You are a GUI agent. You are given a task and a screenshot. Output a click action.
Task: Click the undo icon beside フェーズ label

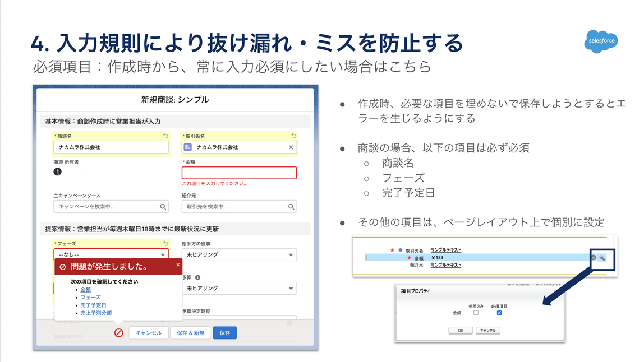[x=165, y=243]
